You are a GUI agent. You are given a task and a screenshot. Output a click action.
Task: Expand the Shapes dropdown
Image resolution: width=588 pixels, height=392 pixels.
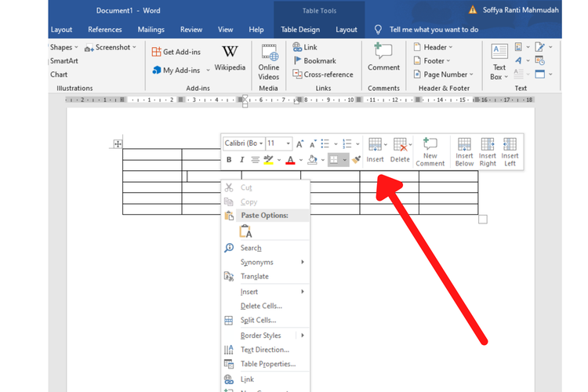(76, 47)
